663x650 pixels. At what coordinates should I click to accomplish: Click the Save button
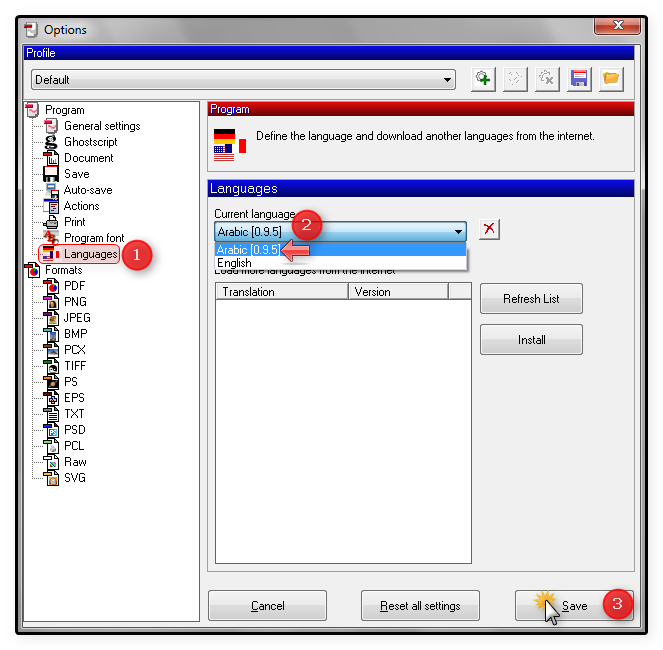pos(560,606)
